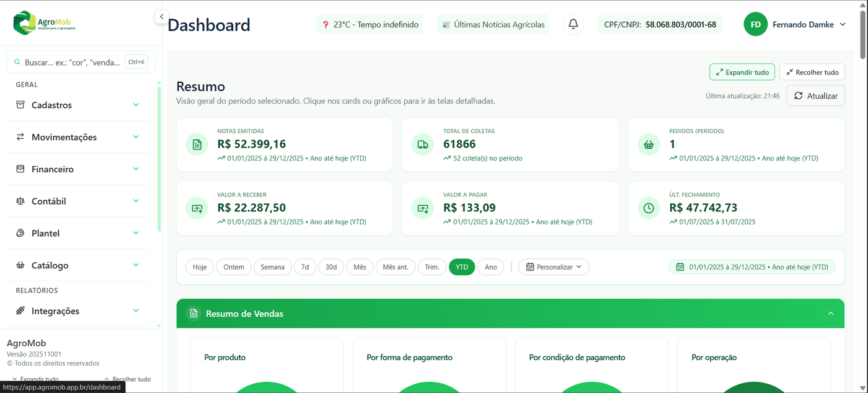Viewport: 868px width, 393px height.
Task: Click the weather question mark icon
Action: pyautogui.click(x=325, y=25)
